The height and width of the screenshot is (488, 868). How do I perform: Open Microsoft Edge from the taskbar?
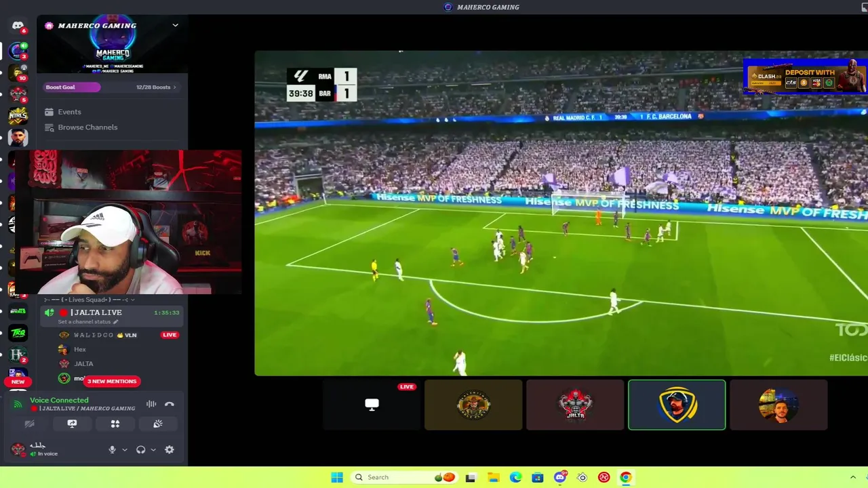pyautogui.click(x=515, y=477)
